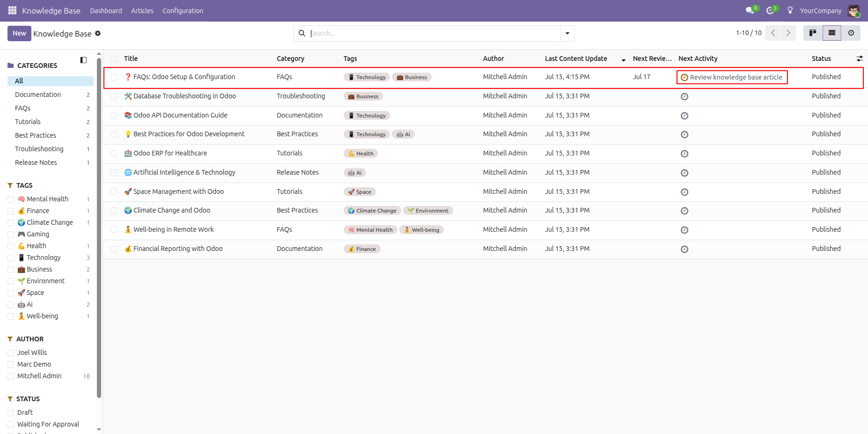Enable the Mental Health tag filter

11,199
